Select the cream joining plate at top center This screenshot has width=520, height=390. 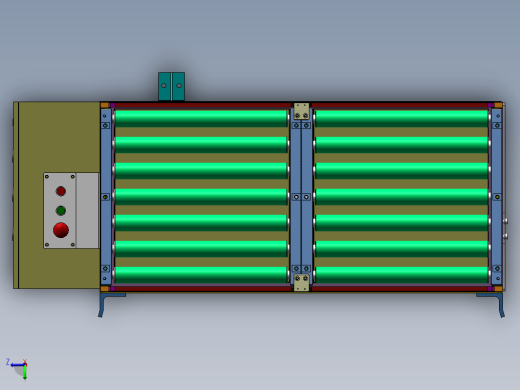[x=301, y=111]
